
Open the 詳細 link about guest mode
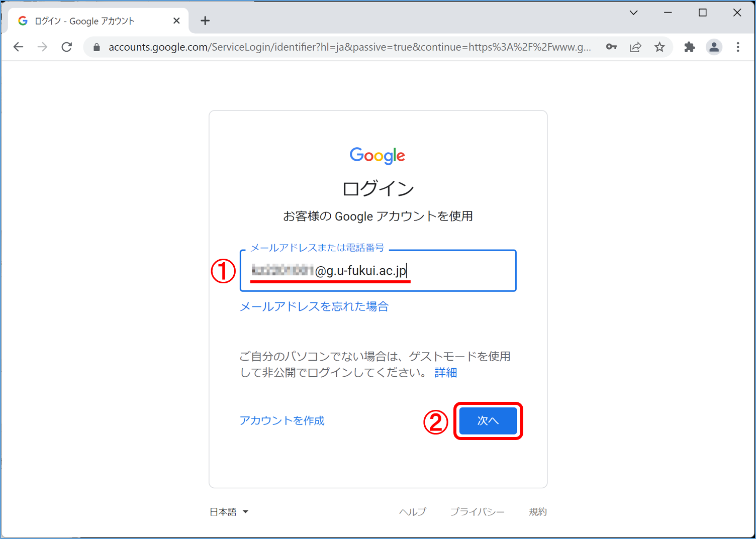click(x=446, y=372)
